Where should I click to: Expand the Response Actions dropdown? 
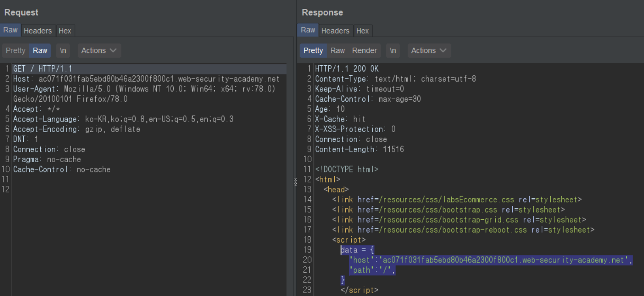429,50
